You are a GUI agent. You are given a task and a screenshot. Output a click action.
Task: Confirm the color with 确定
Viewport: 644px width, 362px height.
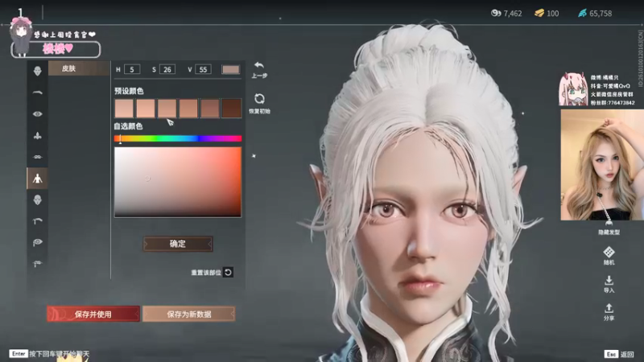pos(178,244)
